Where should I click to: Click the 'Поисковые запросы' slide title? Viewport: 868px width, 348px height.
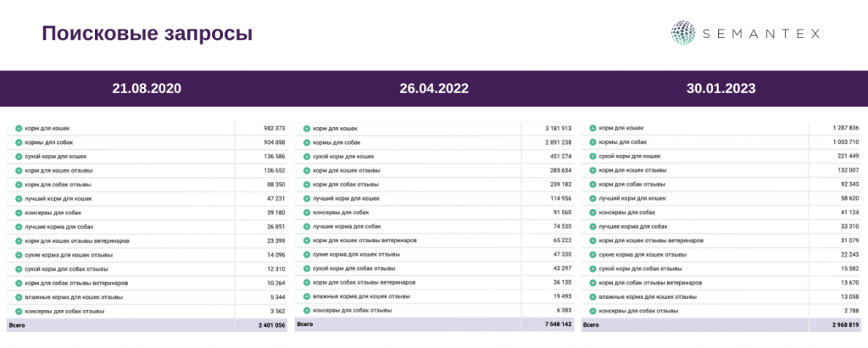147,34
